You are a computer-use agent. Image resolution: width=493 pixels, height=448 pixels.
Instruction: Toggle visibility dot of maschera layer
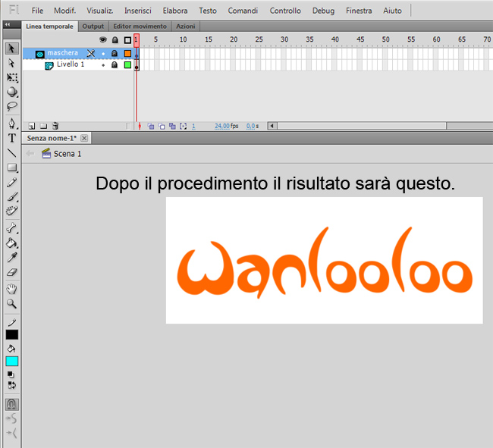pos(103,54)
